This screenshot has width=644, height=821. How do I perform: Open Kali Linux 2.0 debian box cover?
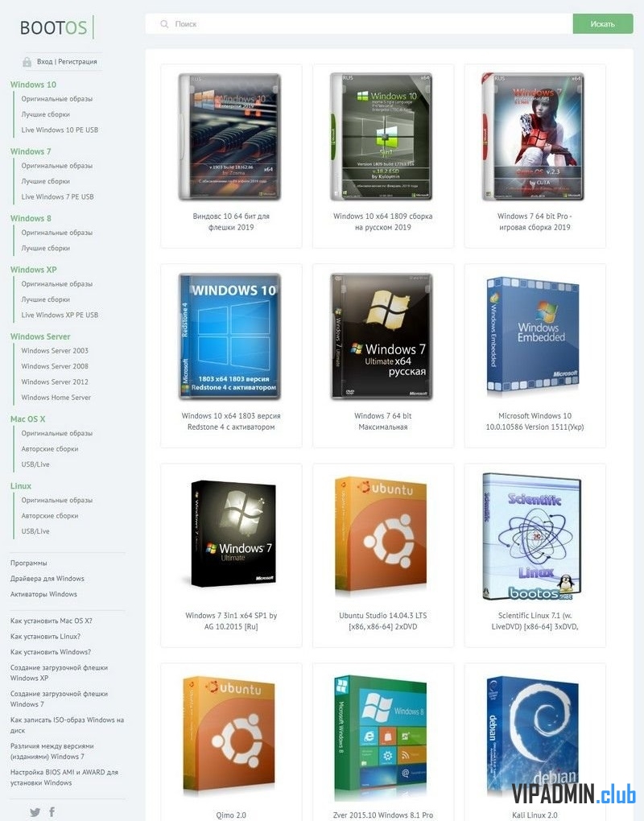533,736
